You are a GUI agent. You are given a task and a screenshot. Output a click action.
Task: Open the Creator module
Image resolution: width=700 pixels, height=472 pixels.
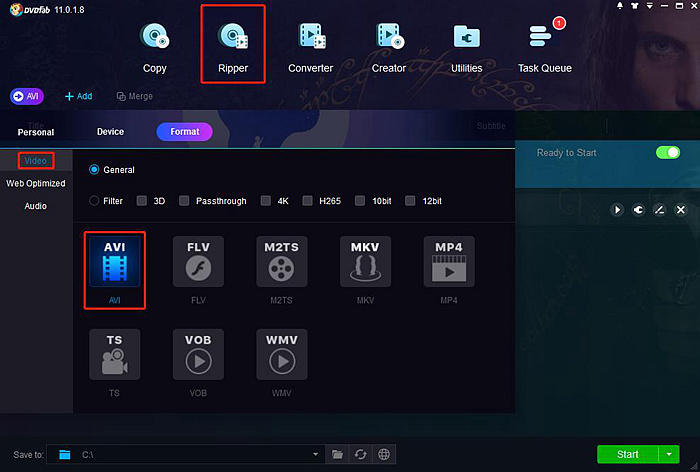point(389,47)
